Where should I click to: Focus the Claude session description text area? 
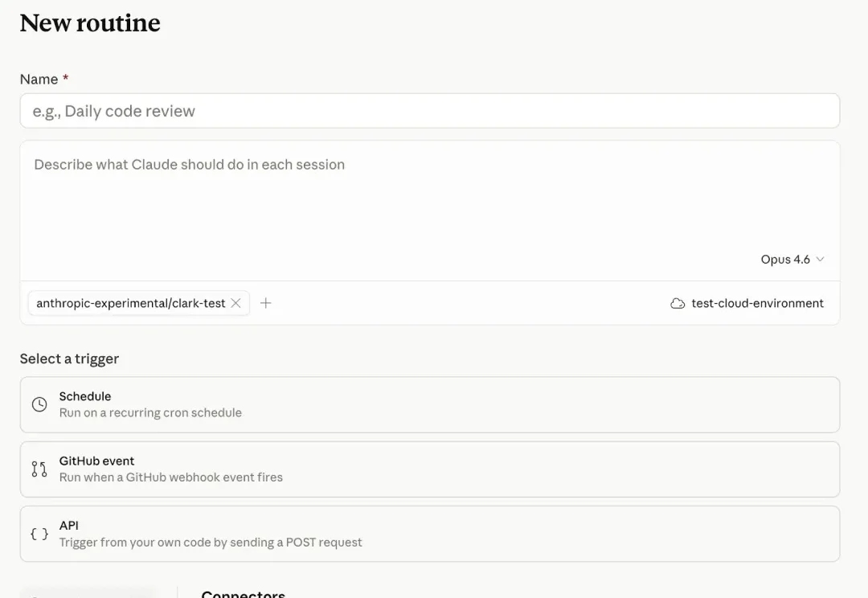click(429, 201)
